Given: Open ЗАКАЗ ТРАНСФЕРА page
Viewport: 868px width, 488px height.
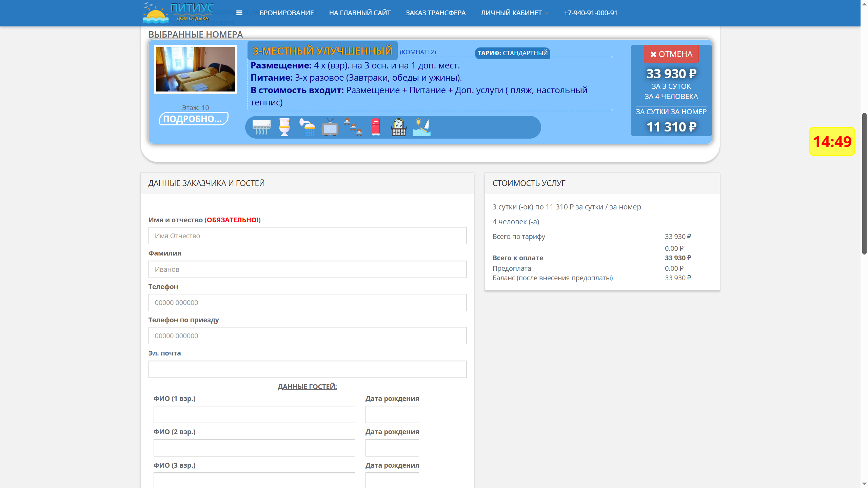Looking at the screenshot, I should click(x=435, y=13).
